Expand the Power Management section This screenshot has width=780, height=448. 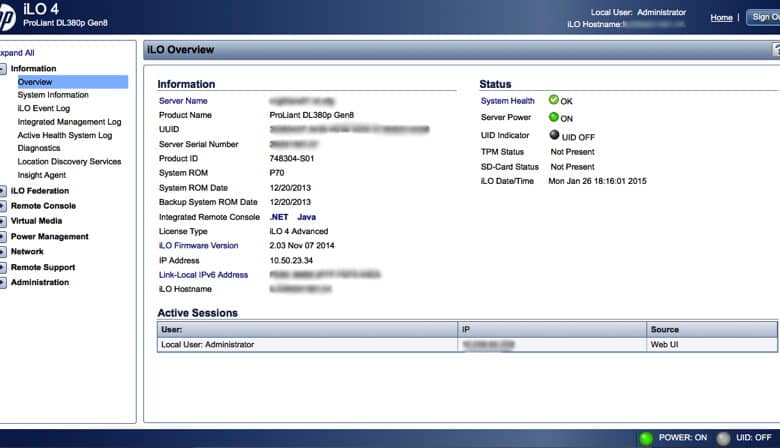[2, 237]
